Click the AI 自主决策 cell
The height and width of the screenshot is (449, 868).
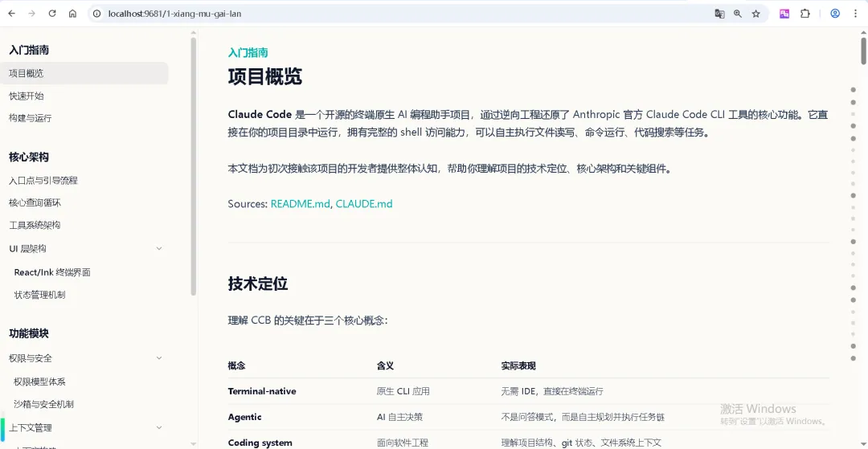399,417
